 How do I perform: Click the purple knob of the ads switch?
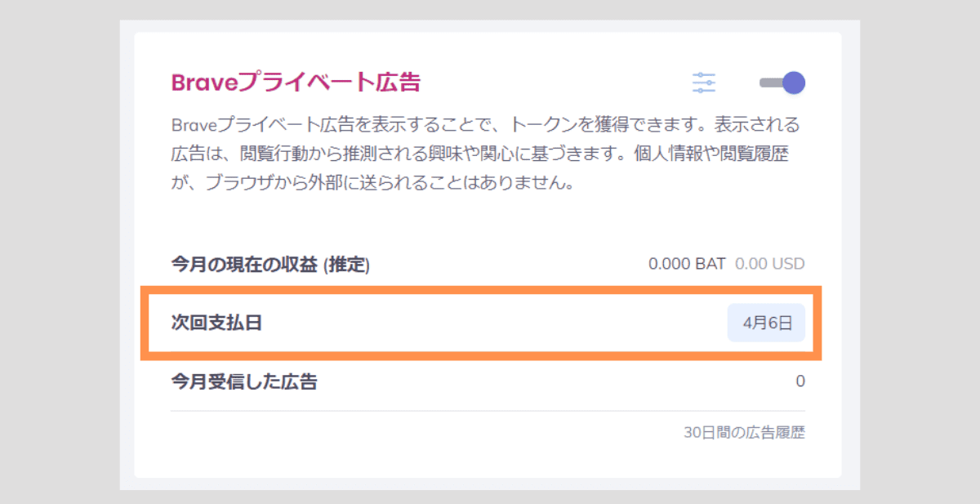[x=794, y=83]
